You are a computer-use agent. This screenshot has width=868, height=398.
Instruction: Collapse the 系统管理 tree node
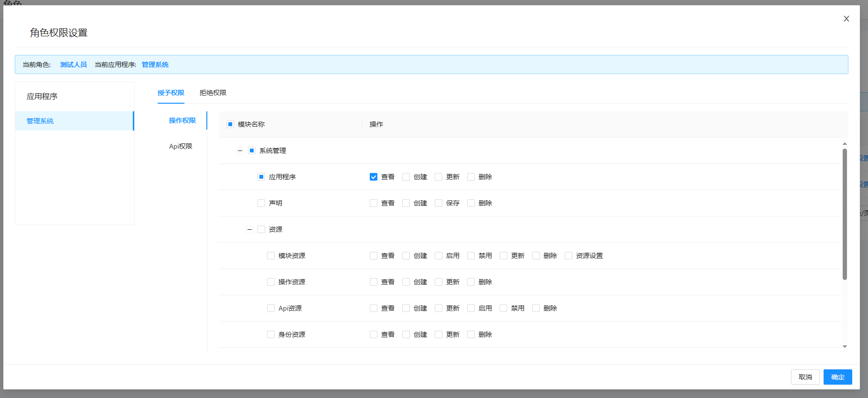coord(240,151)
